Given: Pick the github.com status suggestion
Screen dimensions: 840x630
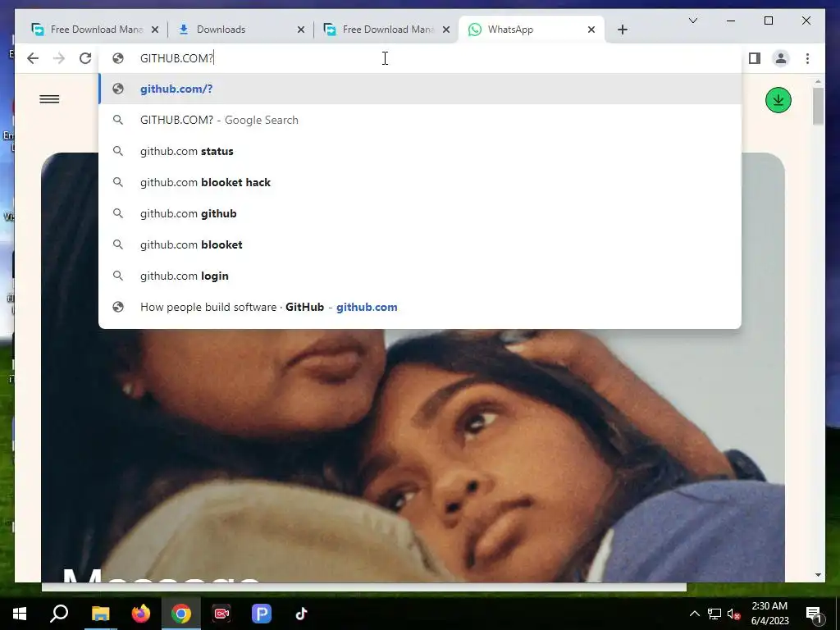Looking at the screenshot, I should tap(420, 151).
